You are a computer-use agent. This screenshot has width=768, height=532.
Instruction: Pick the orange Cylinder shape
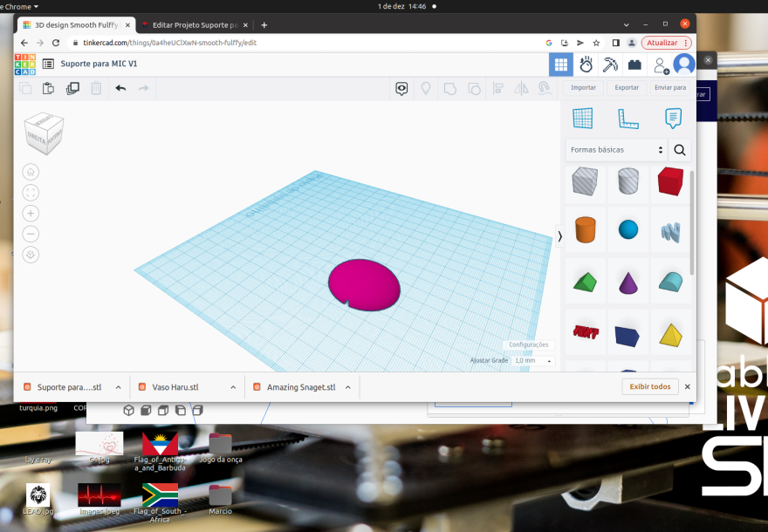point(585,229)
